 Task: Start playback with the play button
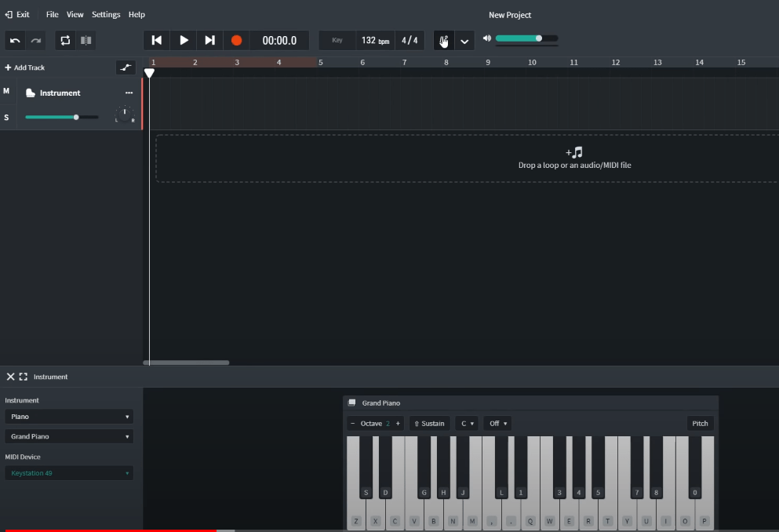(184, 40)
